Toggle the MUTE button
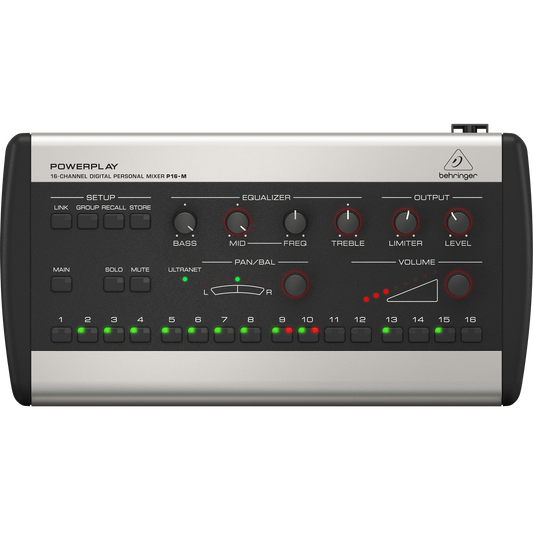Screen dimensions: 533x533 140,284
